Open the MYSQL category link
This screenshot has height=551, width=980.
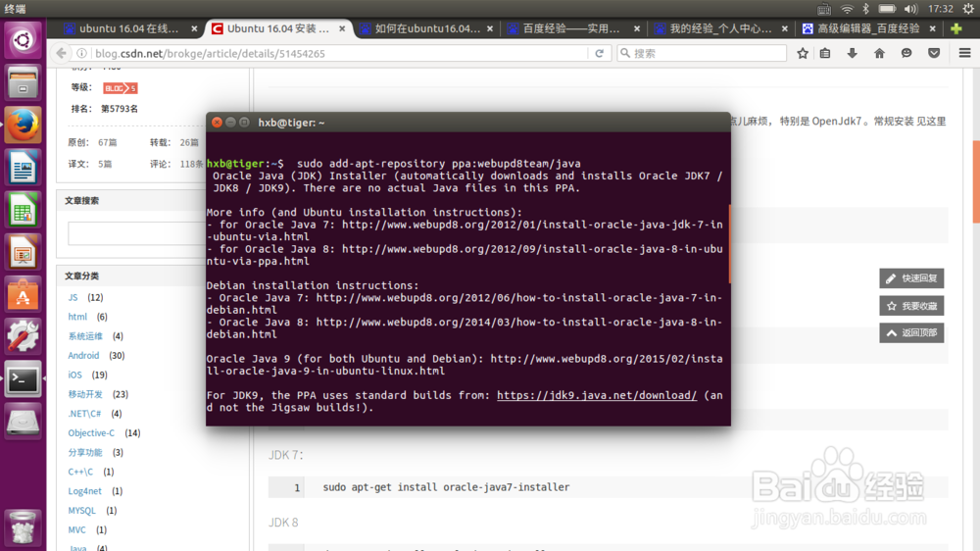point(82,511)
